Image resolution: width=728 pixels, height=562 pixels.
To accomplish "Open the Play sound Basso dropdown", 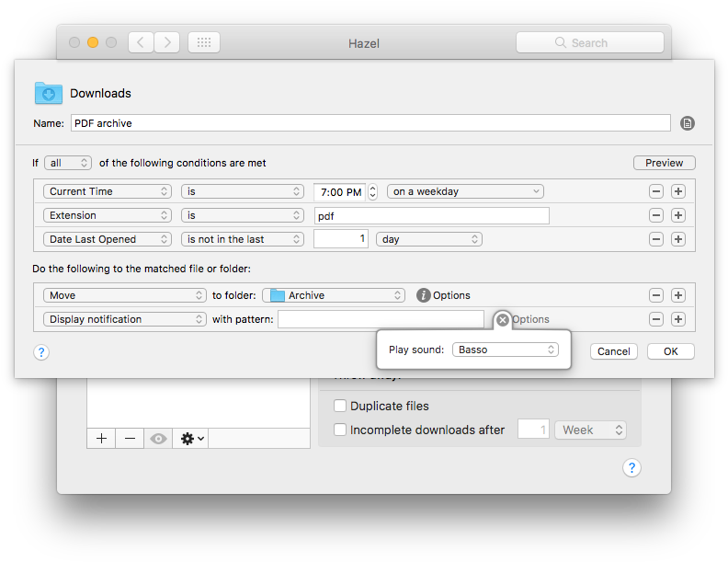I will pyautogui.click(x=506, y=350).
